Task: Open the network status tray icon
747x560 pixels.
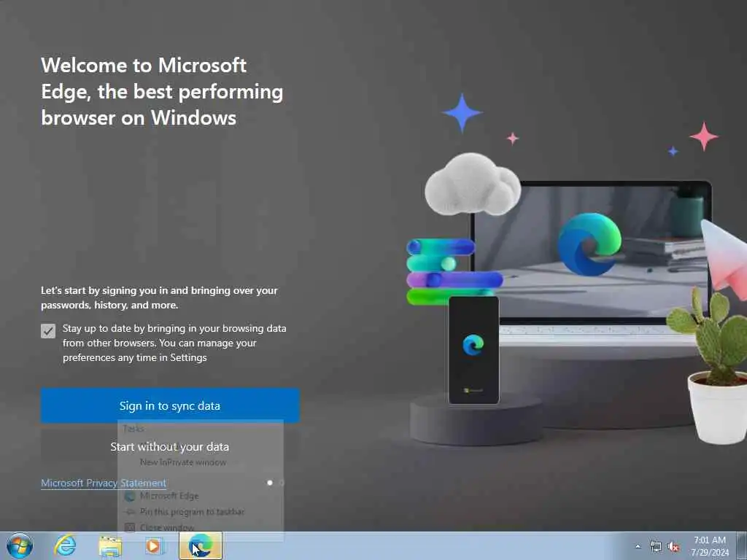Action: tap(656, 547)
